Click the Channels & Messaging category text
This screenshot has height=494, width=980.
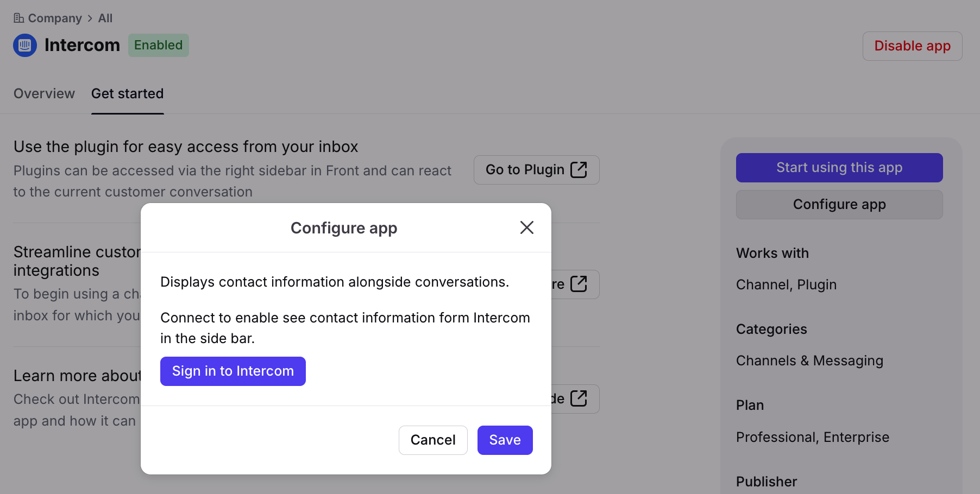coord(809,361)
